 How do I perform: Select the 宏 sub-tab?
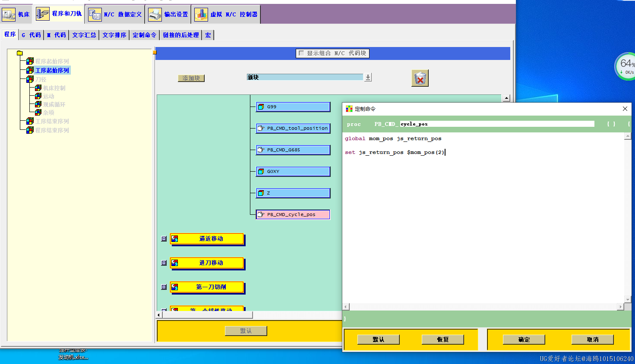(208, 35)
